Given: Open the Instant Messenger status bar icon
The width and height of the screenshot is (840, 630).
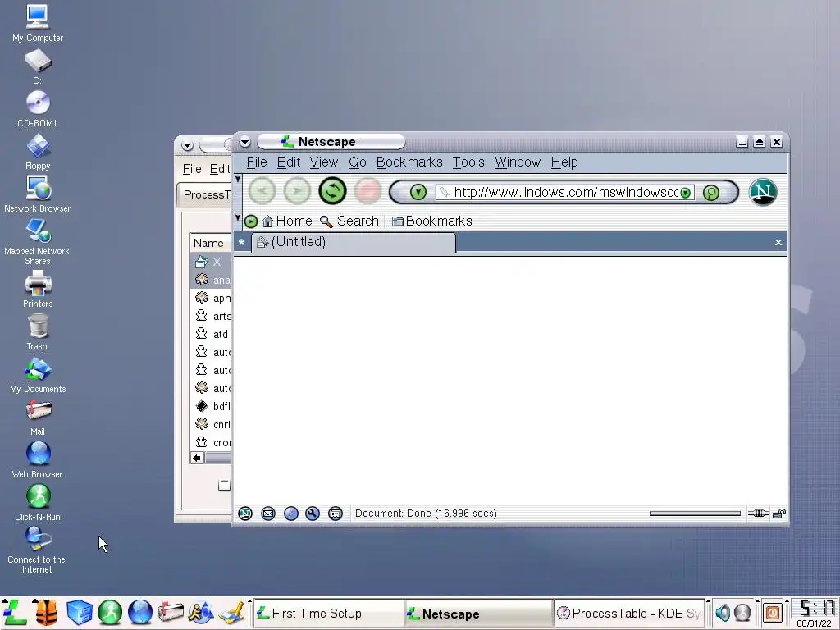Looking at the screenshot, I should pos(291,514).
